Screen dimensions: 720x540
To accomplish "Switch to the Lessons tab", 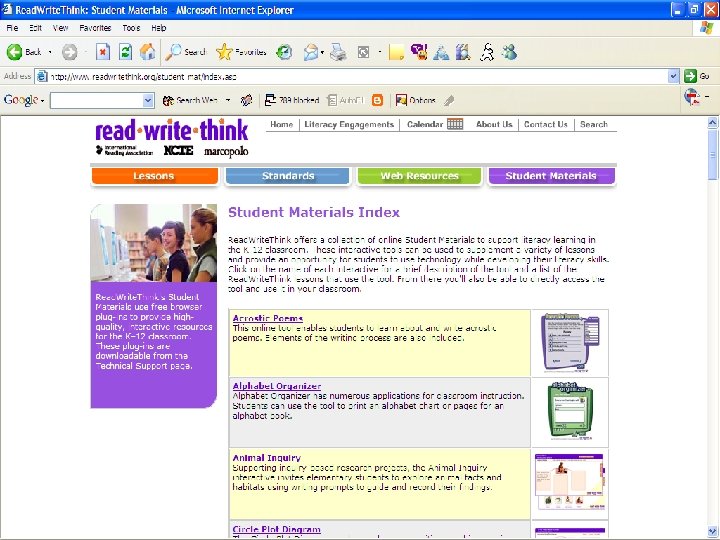I will (154, 176).
